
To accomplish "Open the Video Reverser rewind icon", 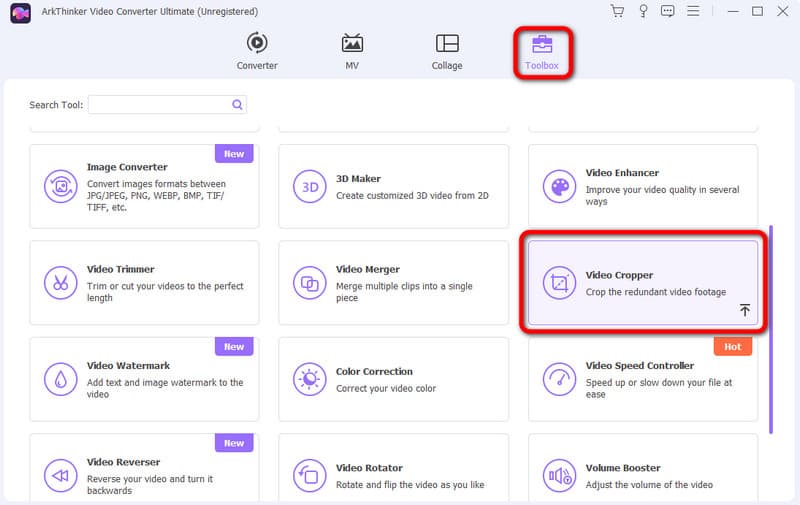I will pyautogui.click(x=61, y=475).
